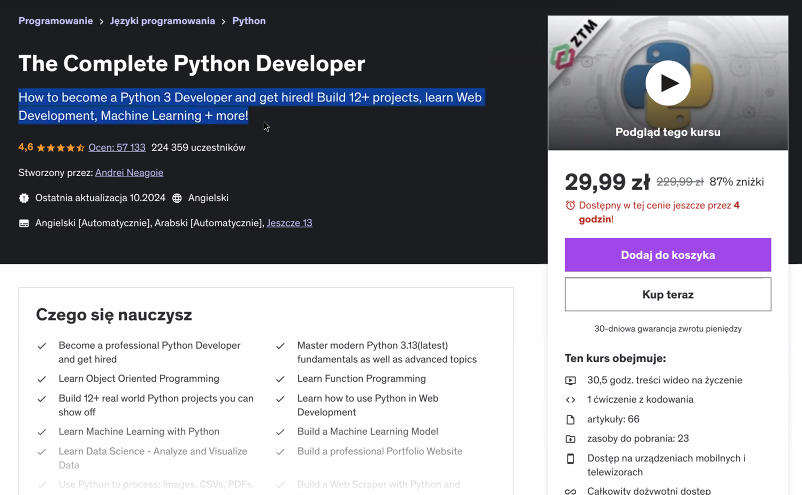Click checkmark beside Learn how to use Python in Web

coord(280,399)
